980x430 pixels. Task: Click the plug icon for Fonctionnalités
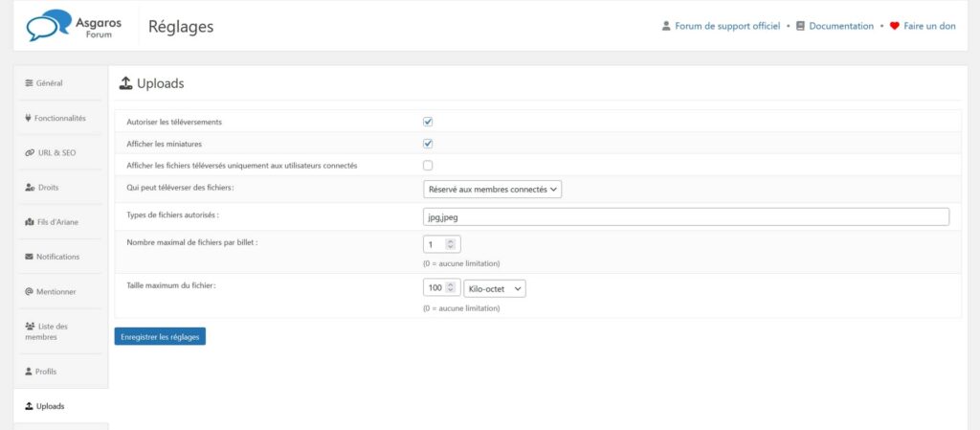(x=28, y=118)
